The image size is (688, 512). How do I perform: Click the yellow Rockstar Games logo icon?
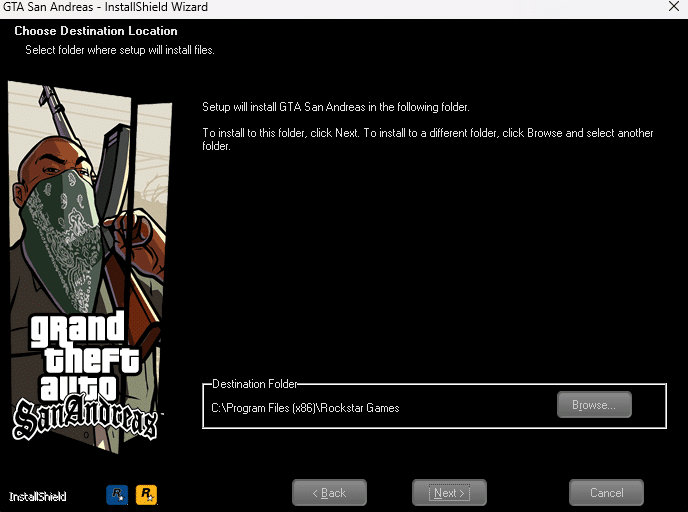pos(147,494)
